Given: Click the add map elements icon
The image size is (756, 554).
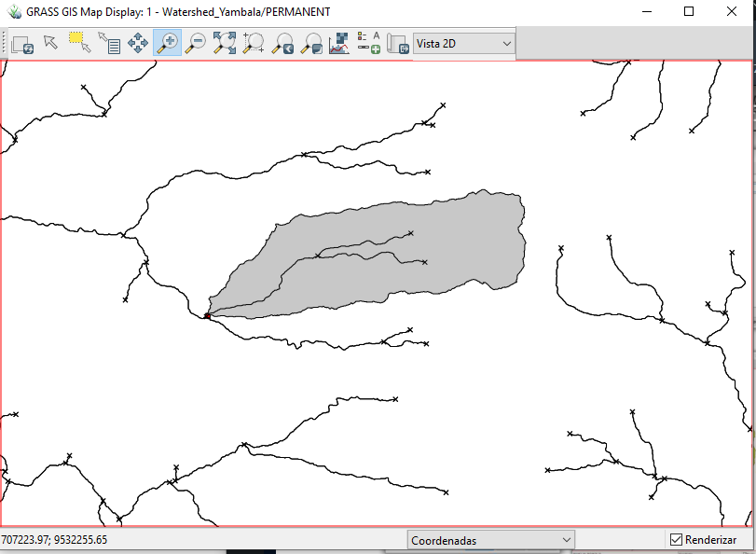Looking at the screenshot, I should tap(369, 43).
